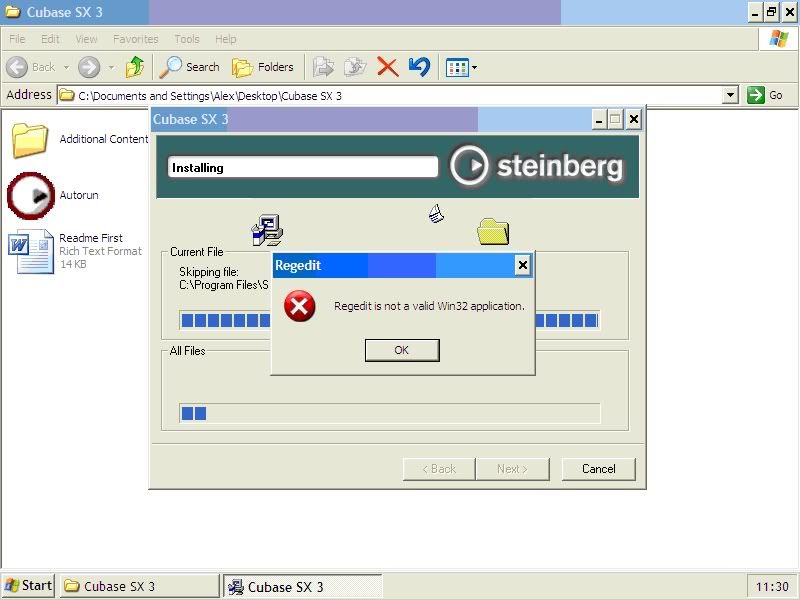Click the Current File progress bar
Viewport: 800px width, 600px height.
click(x=390, y=320)
